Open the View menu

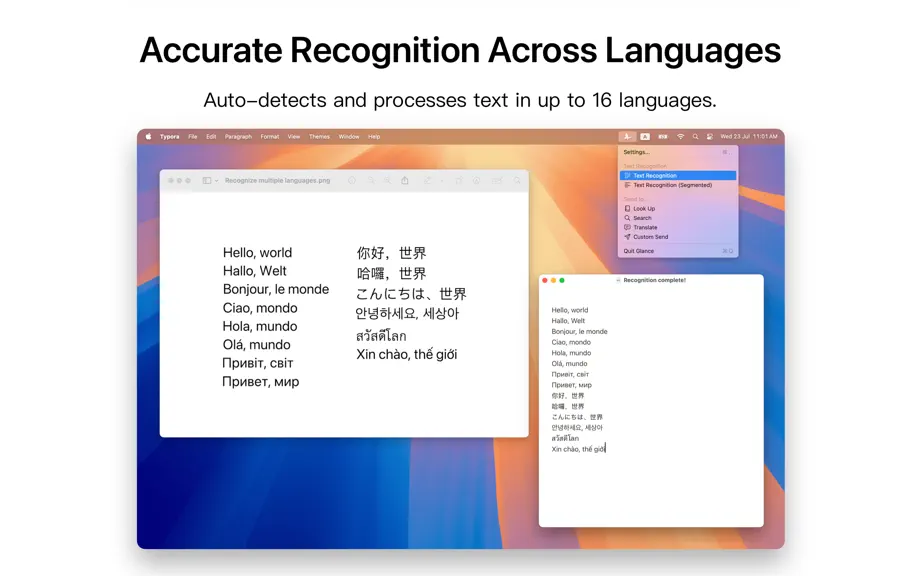click(x=294, y=136)
